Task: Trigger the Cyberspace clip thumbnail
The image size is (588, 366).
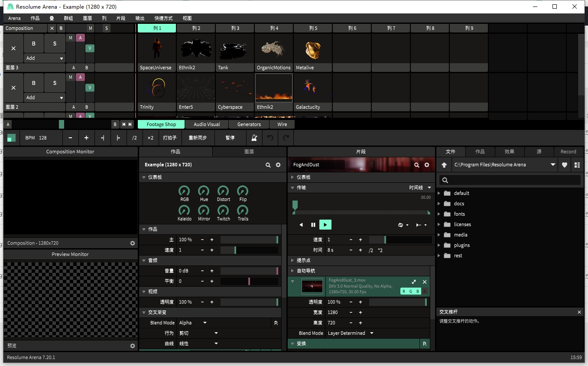Action: 235,88
